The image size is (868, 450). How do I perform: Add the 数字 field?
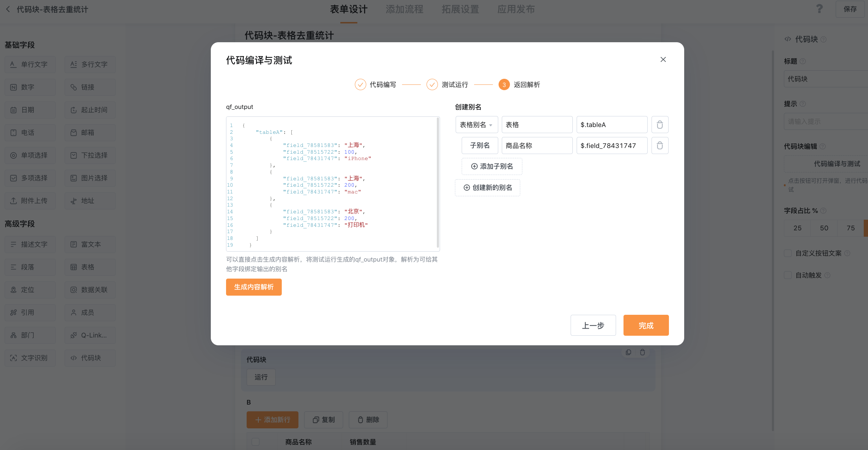[x=30, y=87]
